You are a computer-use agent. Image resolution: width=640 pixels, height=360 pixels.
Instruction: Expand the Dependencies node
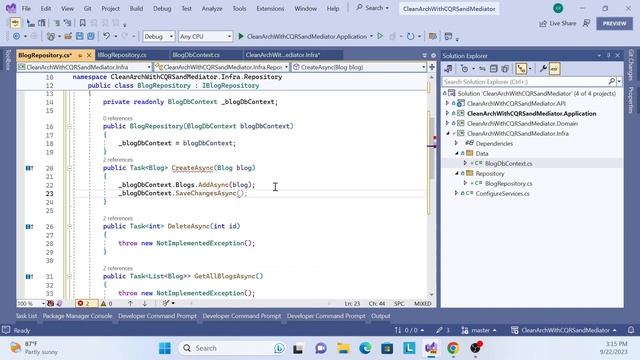click(457, 143)
